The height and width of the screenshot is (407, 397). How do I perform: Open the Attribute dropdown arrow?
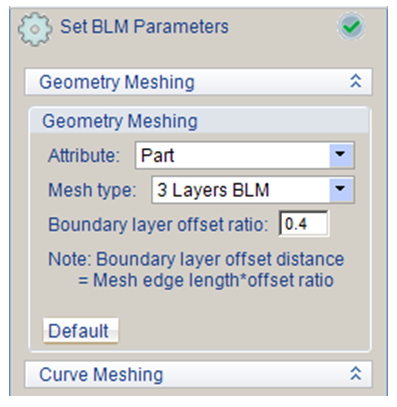point(340,155)
